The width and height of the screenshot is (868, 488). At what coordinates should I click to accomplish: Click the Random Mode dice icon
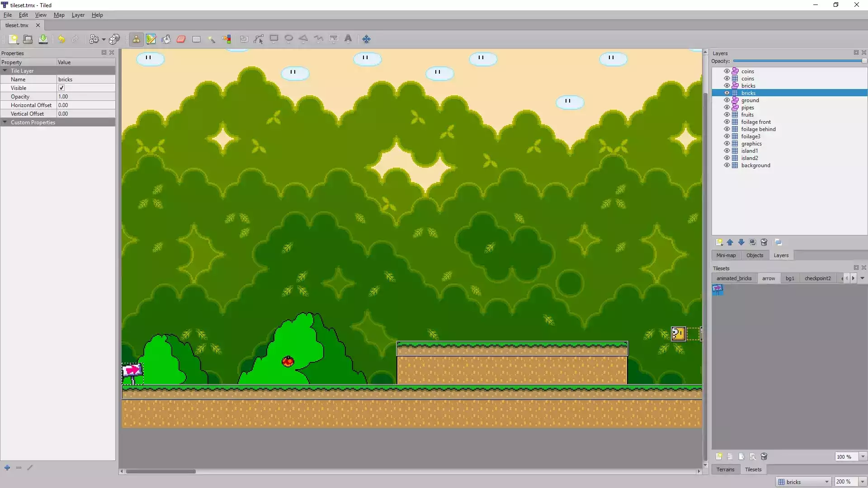point(114,39)
